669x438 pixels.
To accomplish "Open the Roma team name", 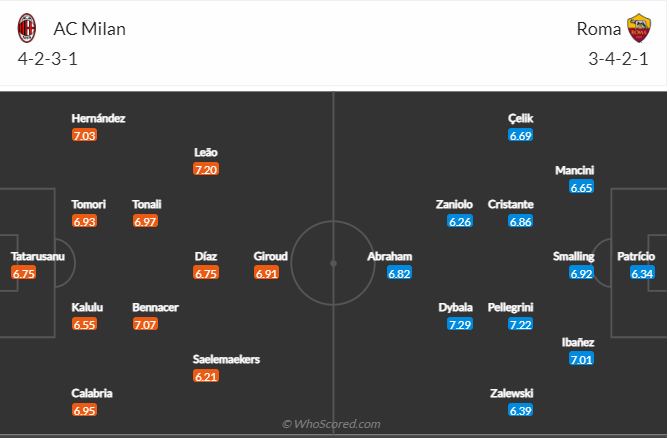I will 598,28.
